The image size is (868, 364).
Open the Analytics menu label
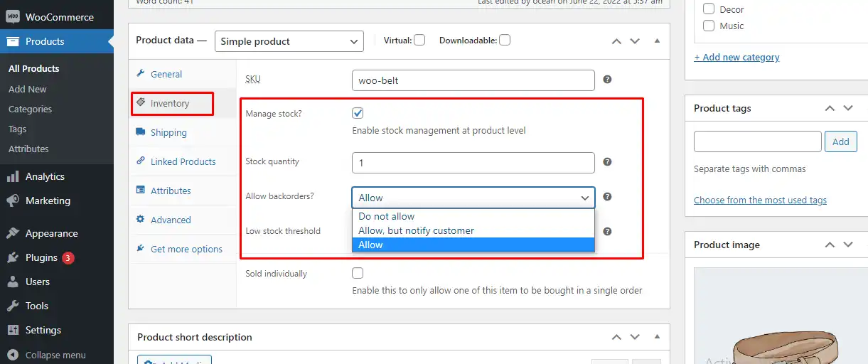click(45, 176)
